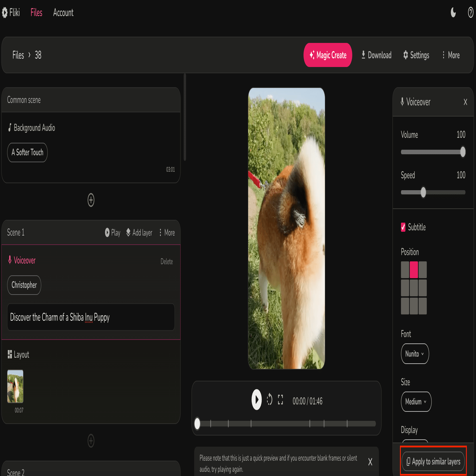This screenshot has height=476, width=476.
Task: Click the Voiceover panel microphone icon
Action: coord(402,102)
